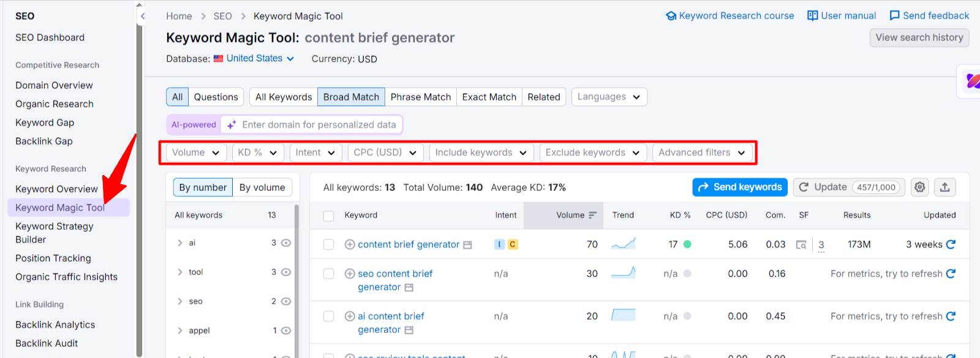This screenshot has height=358, width=980.
Task: Select the All Keywords match tab
Action: pos(284,97)
